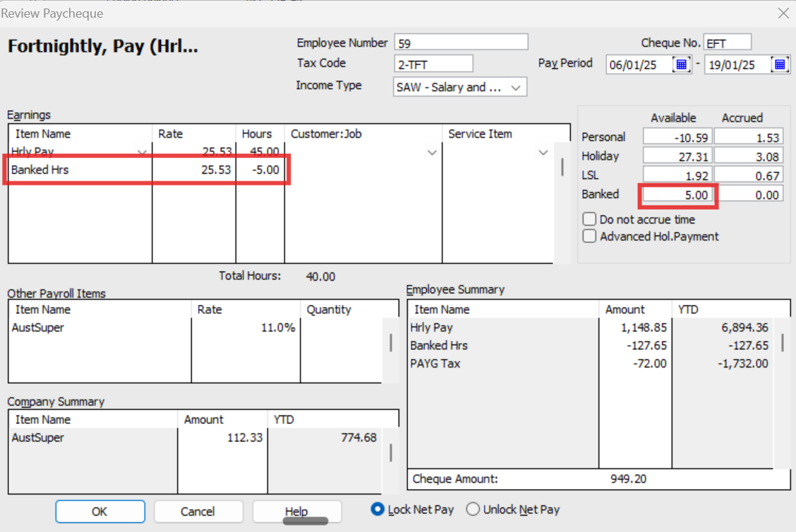Screen dimensions: 796x532
Task: Click the Holiday available value 27.31
Action: pos(677,157)
